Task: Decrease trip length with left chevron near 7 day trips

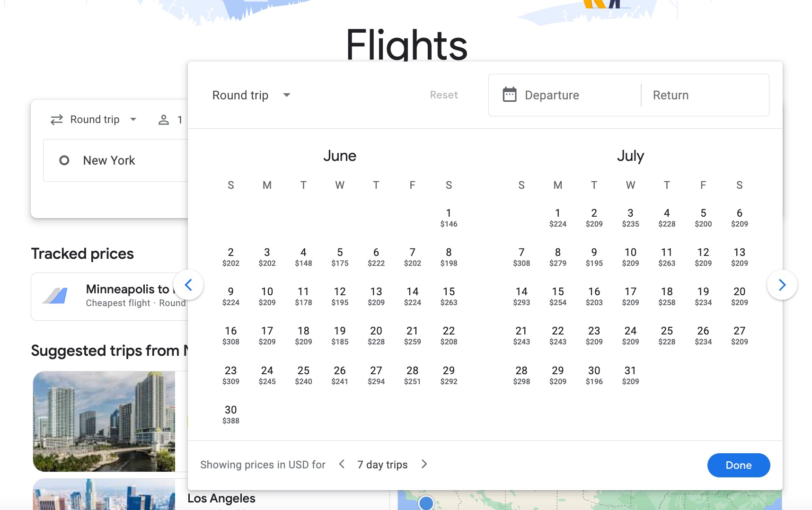Action: point(342,464)
